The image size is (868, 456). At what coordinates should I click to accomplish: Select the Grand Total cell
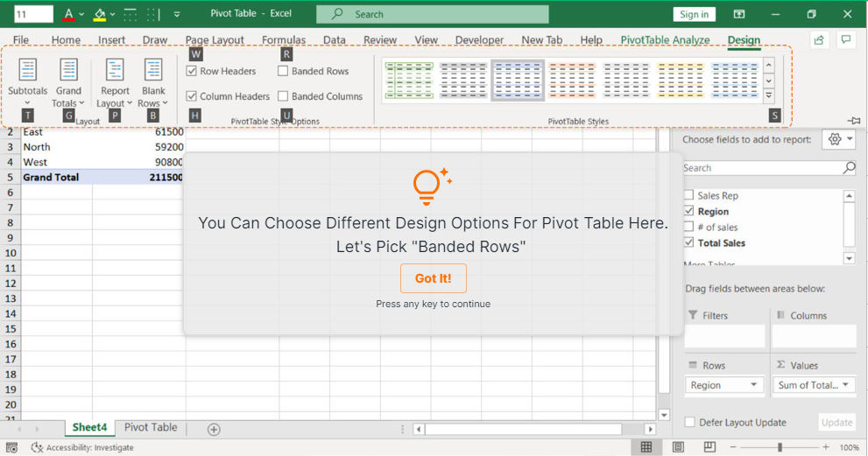[56, 177]
